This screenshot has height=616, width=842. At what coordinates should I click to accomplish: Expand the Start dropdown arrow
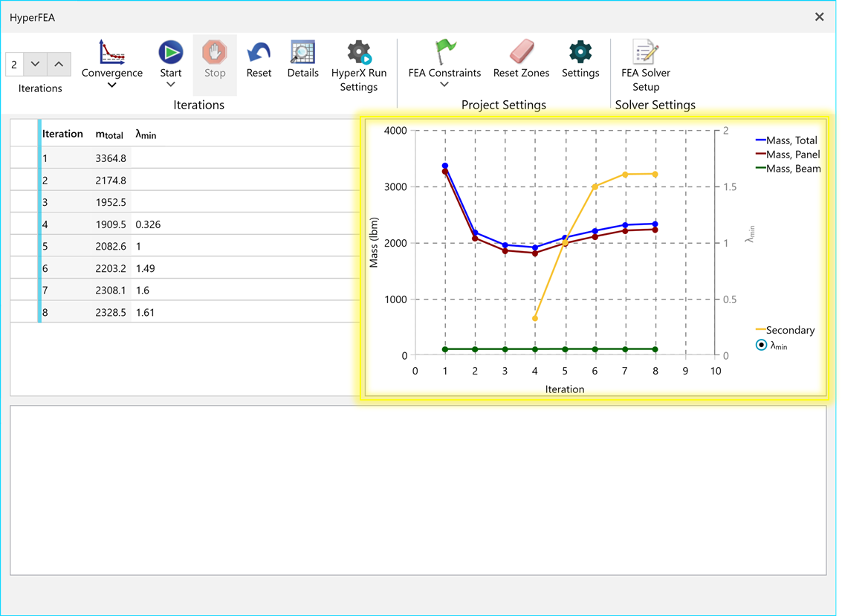[x=171, y=84]
